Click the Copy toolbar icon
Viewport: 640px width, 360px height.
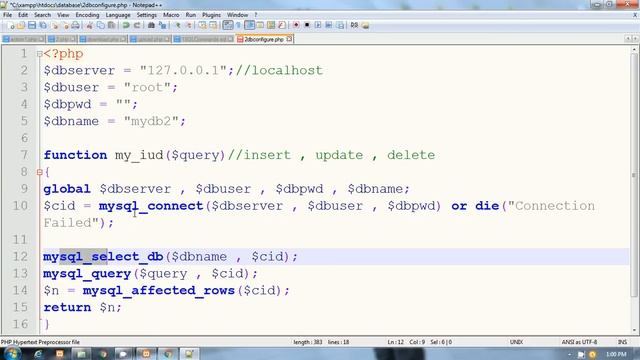pyautogui.click(x=101, y=25)
